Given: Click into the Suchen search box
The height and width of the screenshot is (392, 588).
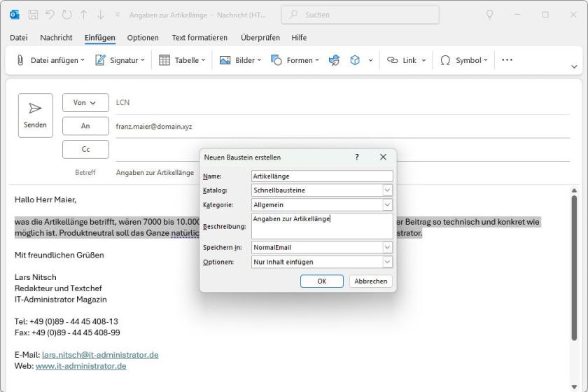Looking at the screenshot, I should 360,15.
